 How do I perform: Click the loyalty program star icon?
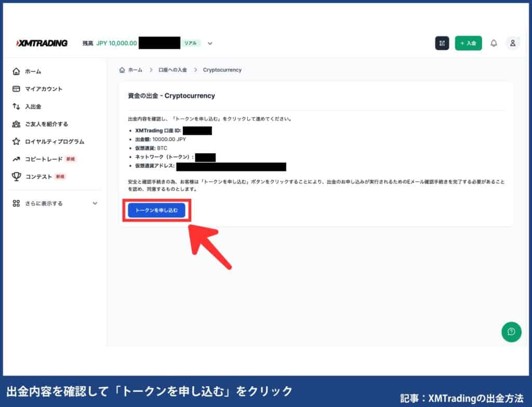pyautogui.click(x=16, y=141)
